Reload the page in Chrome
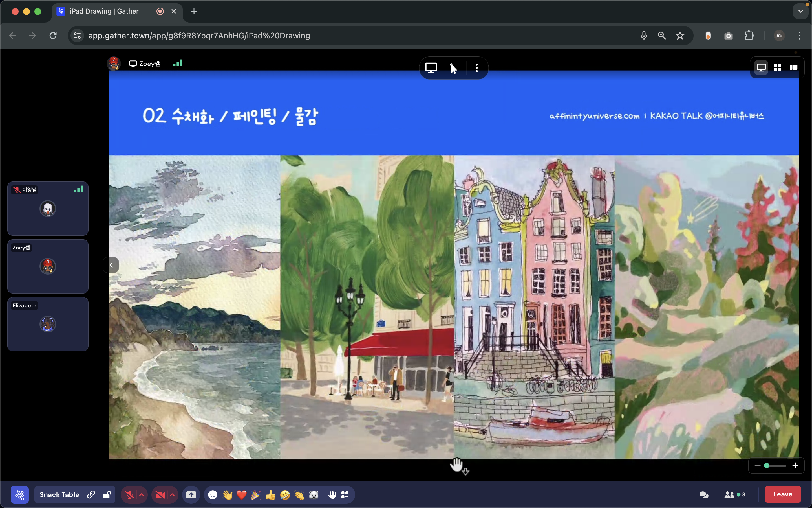This screenshot has width=812, height=508. pos(53,36)
